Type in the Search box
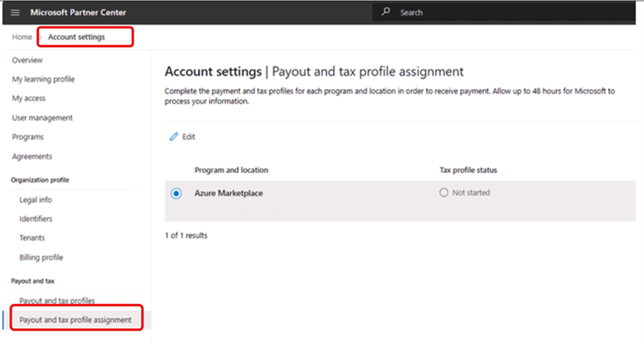This screenshot has width=644, height=344. click(510, 12)
